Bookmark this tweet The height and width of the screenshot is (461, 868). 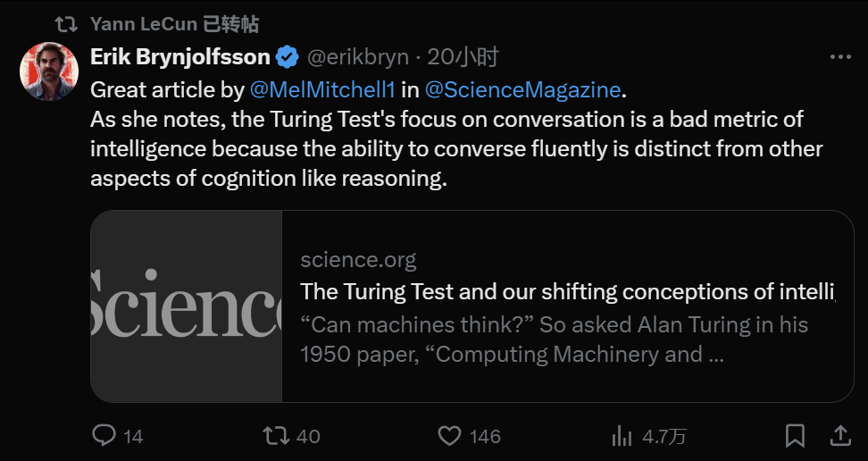click(x=795, y=435)
